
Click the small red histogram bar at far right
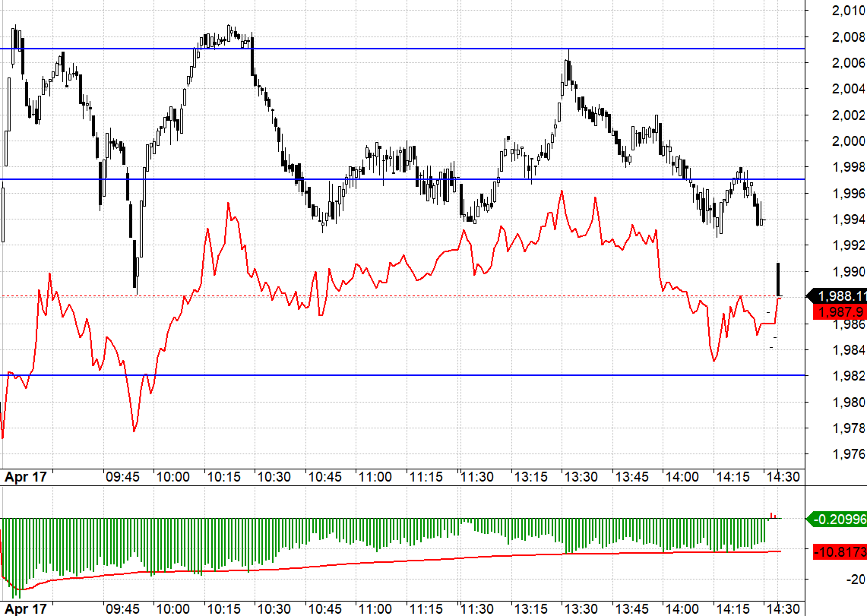coord(772,516)
